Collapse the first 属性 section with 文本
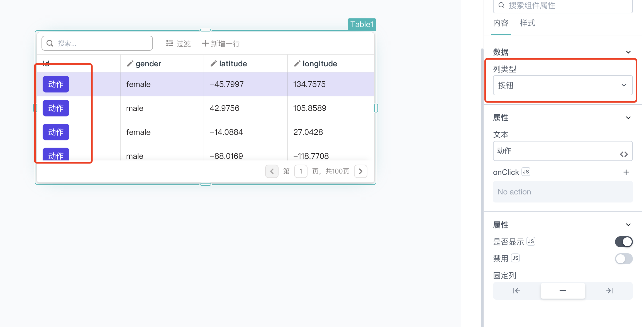Image resolution: width=644 pixels, height=327 pixels. pos(628,118)
